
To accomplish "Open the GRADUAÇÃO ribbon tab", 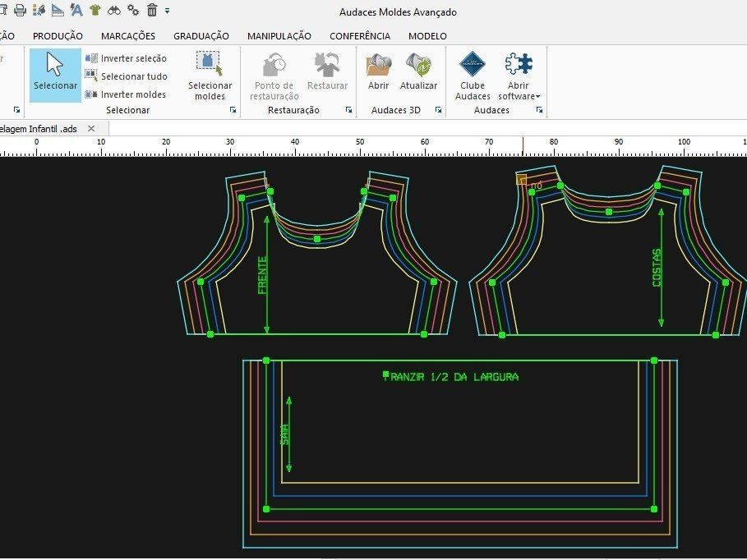I will coord(201,36).
